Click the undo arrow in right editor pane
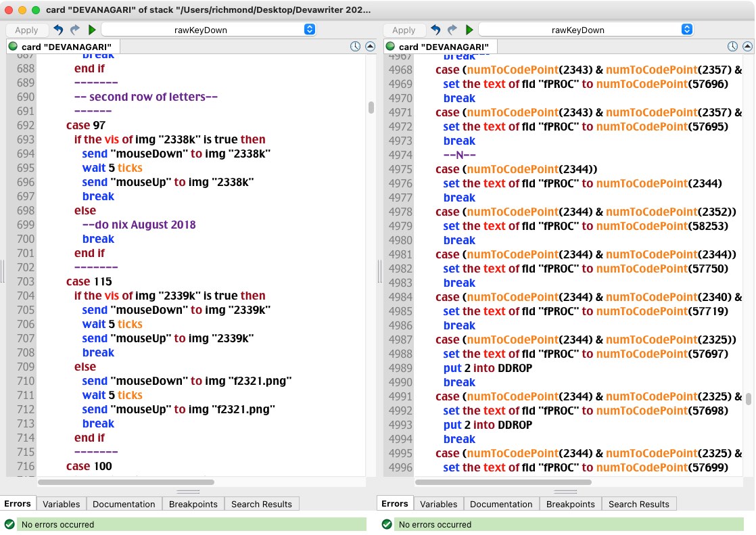The height and width of the screenshot is (535, 756). pos(436,30)
